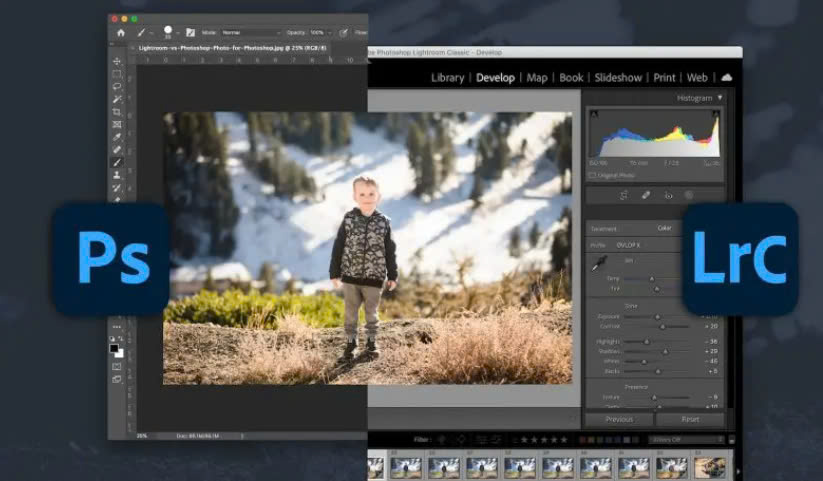Open the Opacity 100% dropdown arrow

pyautogui.click(x=330, y=33)
